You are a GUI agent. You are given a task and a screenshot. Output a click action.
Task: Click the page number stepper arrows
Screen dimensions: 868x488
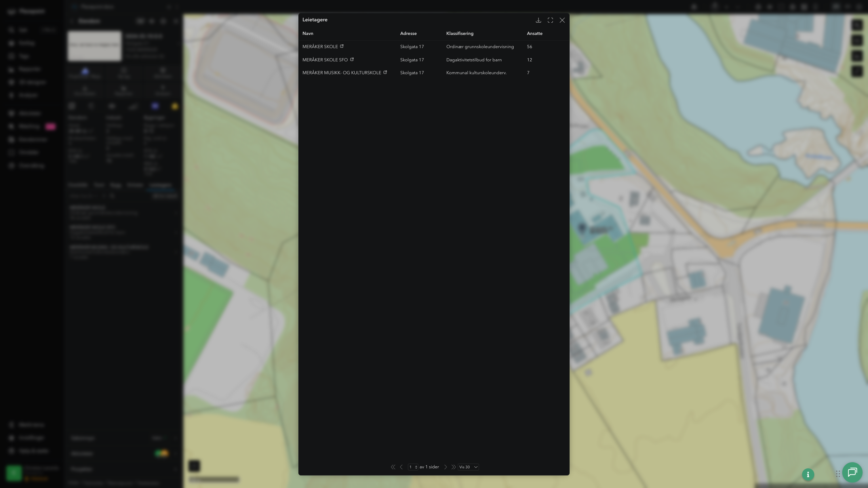416,467
